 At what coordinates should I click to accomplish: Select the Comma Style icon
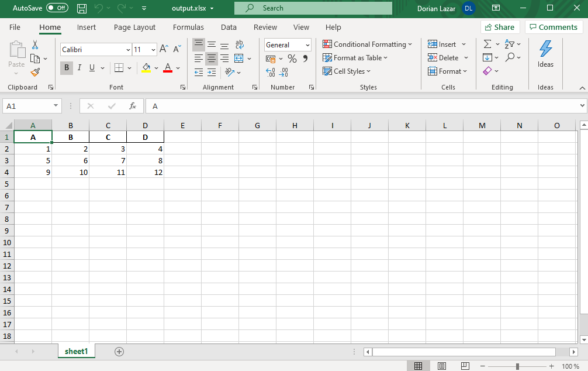point(306,58)
